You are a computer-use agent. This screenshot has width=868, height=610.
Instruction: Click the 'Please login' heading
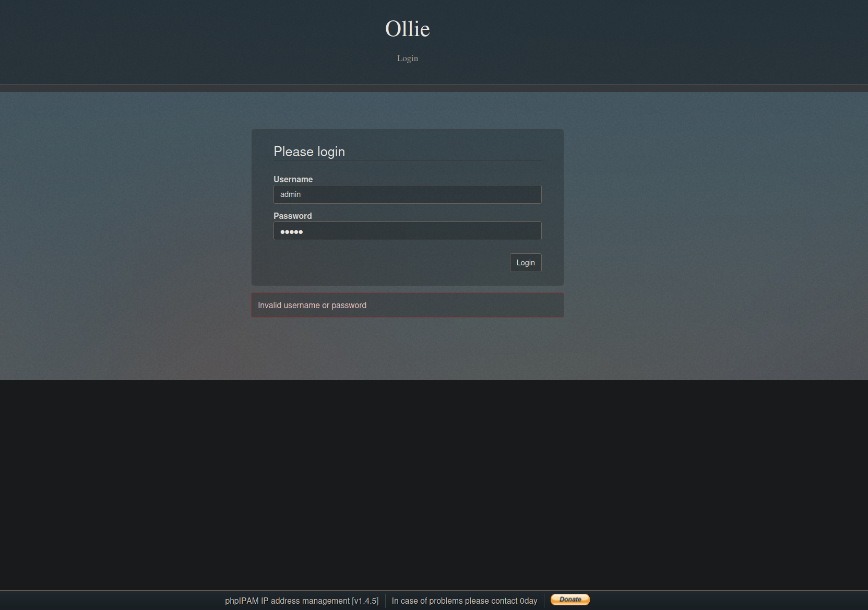309,151
